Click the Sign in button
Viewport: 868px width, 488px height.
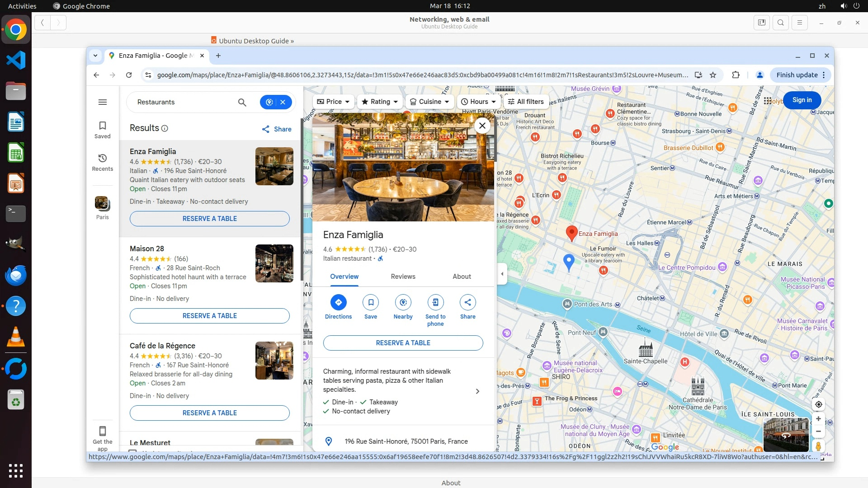[x=802, y=100]
